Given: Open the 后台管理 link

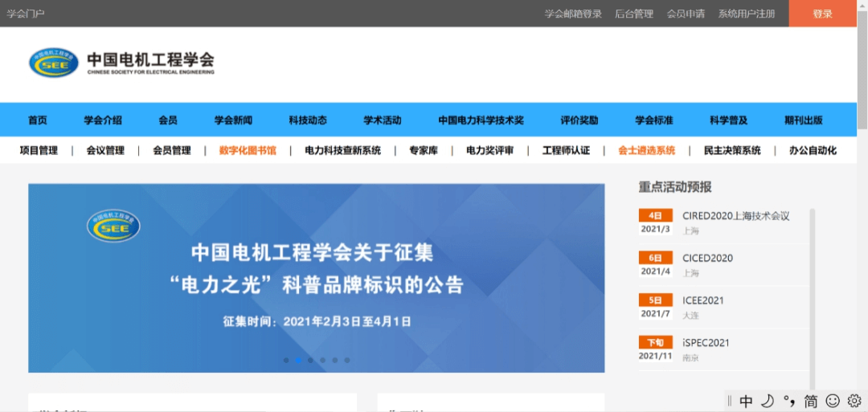Looking at the screenshot, I should [x=634, y=14].
